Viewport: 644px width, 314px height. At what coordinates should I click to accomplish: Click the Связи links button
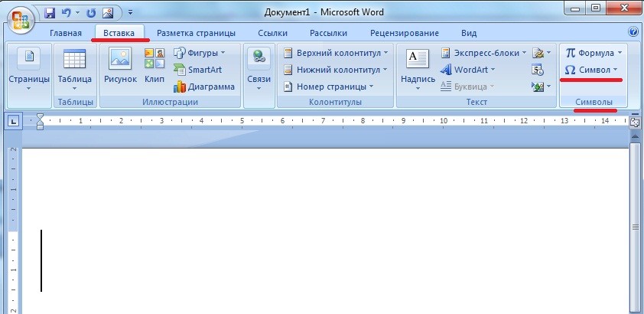click(x=259, y=69)
